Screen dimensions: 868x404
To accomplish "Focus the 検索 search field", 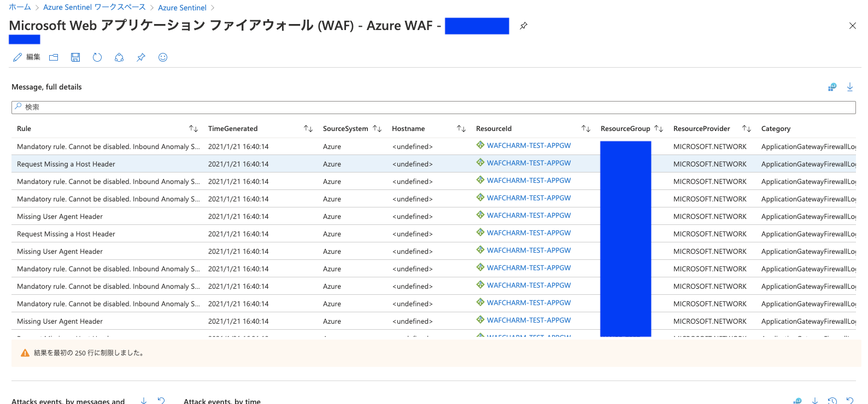I will [433, 108].
